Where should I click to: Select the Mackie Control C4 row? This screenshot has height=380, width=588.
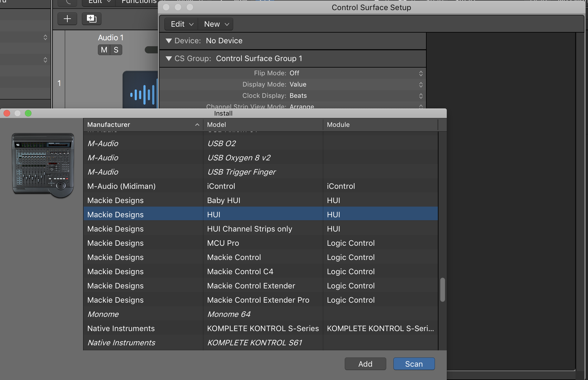pos(260,272)
